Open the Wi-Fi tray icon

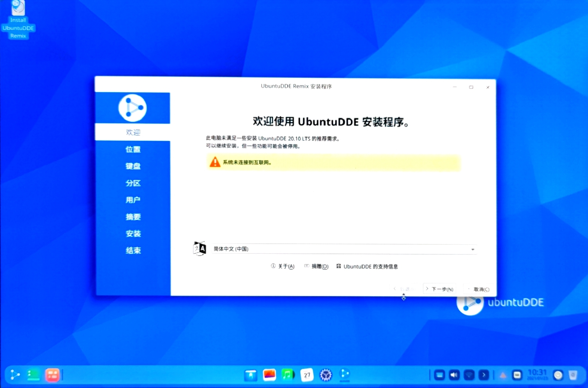pos(469,375)
